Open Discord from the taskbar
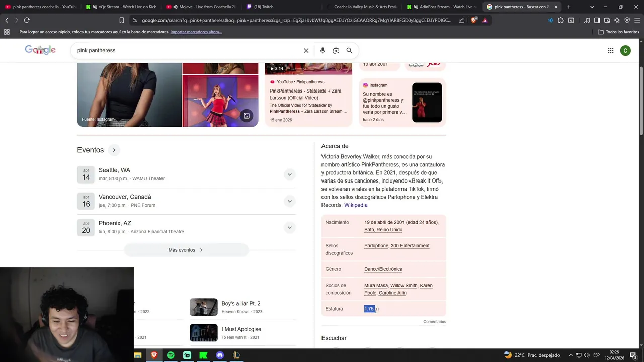 (220, 355)
